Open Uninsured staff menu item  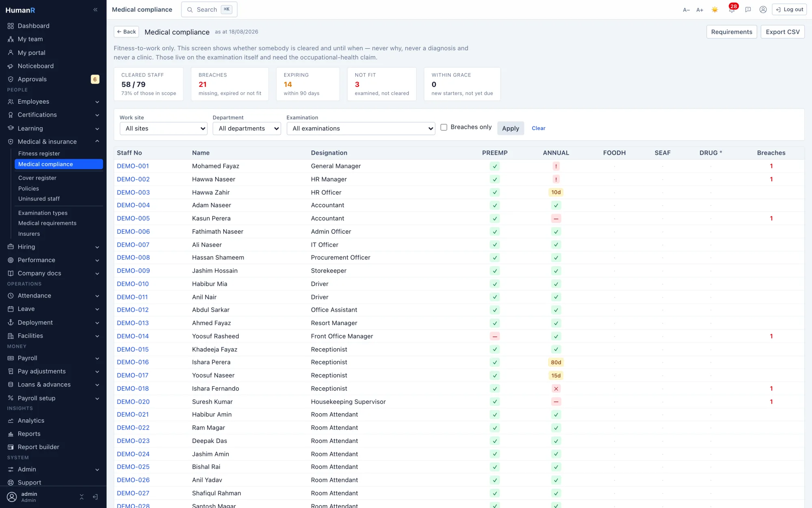pyautogui.click(x=58, y=199)
